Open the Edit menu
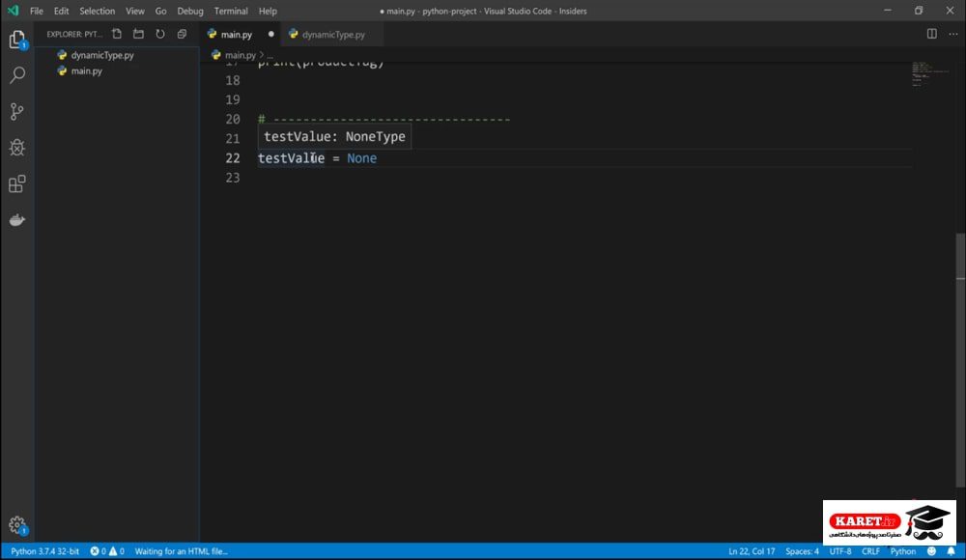The width and height of the screenshot is (966, 560). click(x=61, y=11)
